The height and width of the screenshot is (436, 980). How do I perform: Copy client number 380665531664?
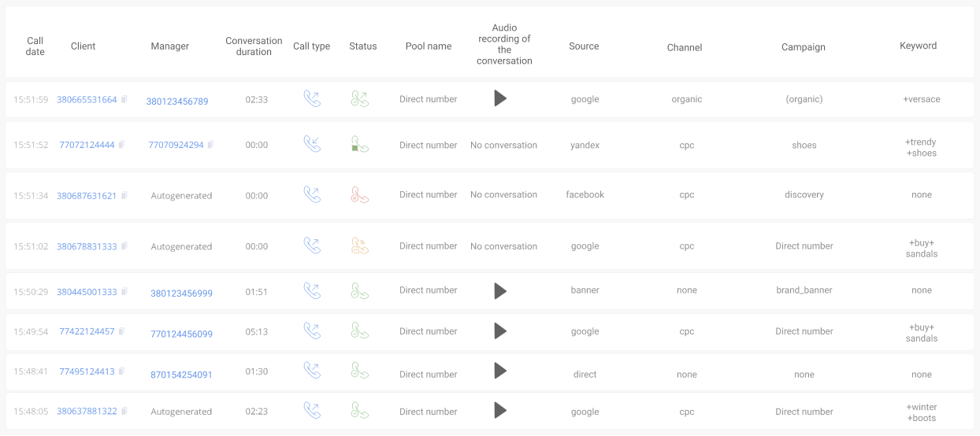click(124, 100)
